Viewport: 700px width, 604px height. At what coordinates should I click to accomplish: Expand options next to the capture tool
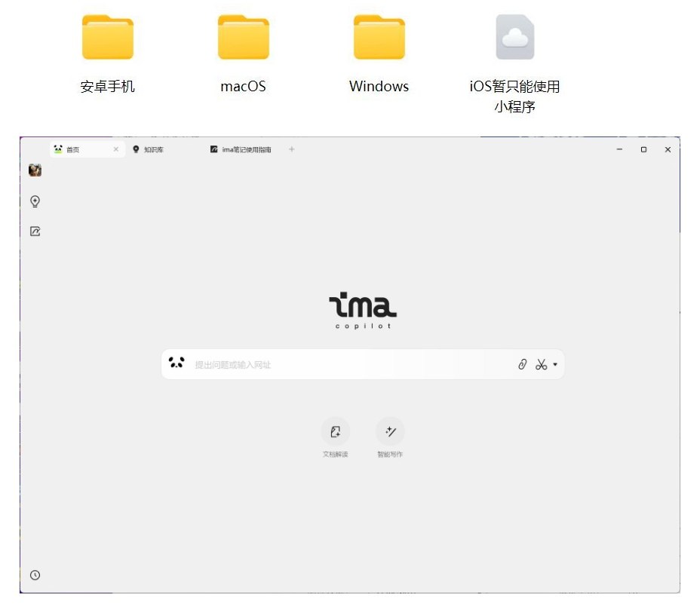pyautogui.click(x=554, y=364)
